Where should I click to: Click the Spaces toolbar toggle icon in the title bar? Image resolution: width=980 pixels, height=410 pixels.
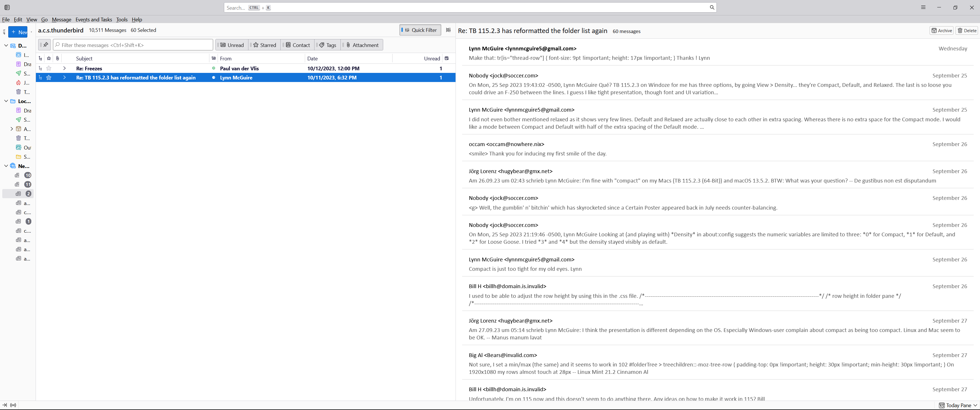[7, 7]
